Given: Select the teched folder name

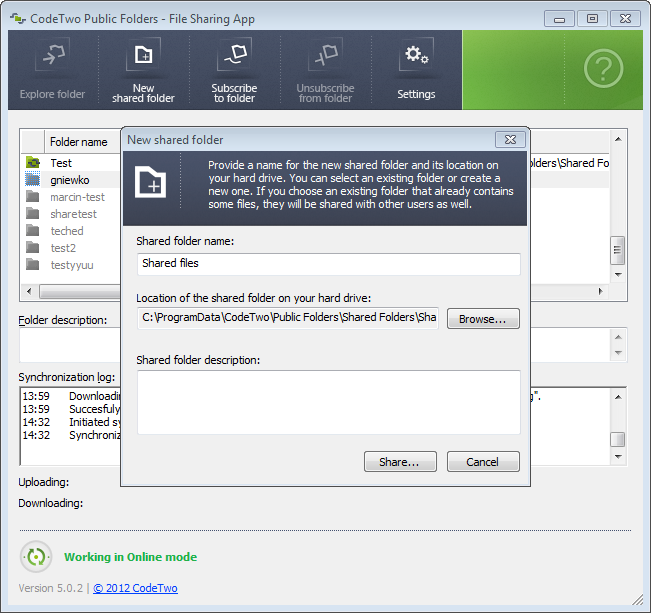Looking at the screenshot, I should point(67,231).
